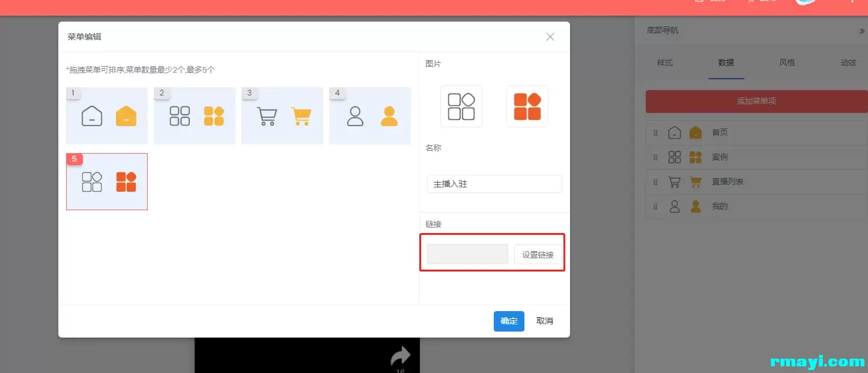Change the unselected outline image under 图片
Screen dimensions: 868x373
tap(461, 106)
